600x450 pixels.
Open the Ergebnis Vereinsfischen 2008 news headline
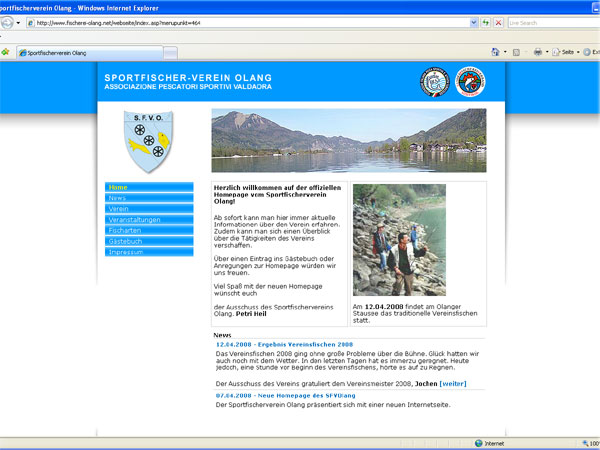[x=284, y=344]
